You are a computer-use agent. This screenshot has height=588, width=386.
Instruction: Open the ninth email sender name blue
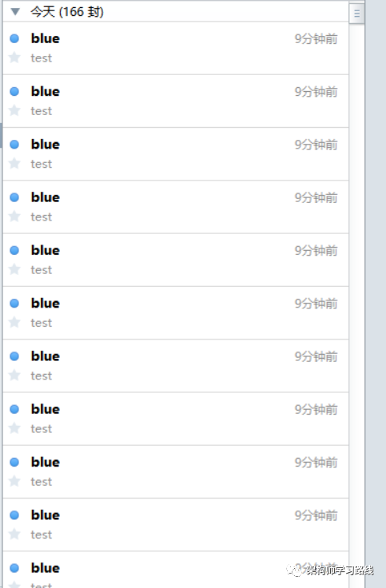point(45,462)
